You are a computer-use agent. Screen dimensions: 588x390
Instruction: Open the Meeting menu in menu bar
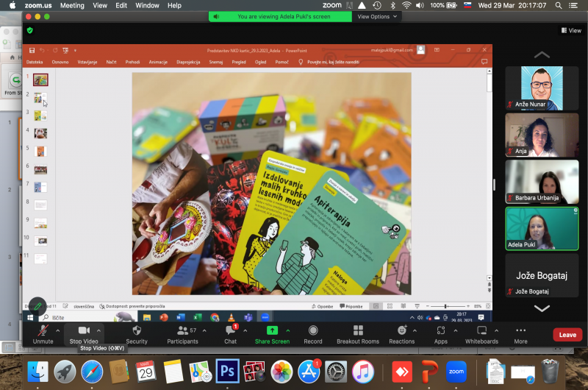(72, 5)
